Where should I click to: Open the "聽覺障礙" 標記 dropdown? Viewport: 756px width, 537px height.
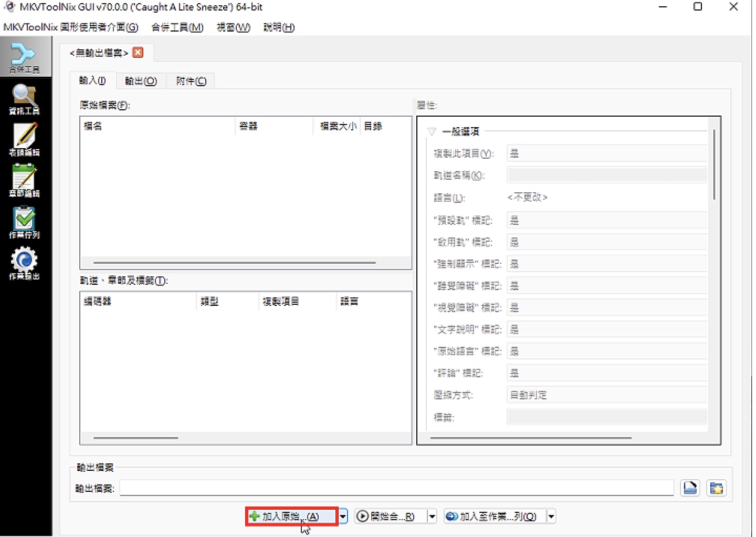click(x=606, y=286)
